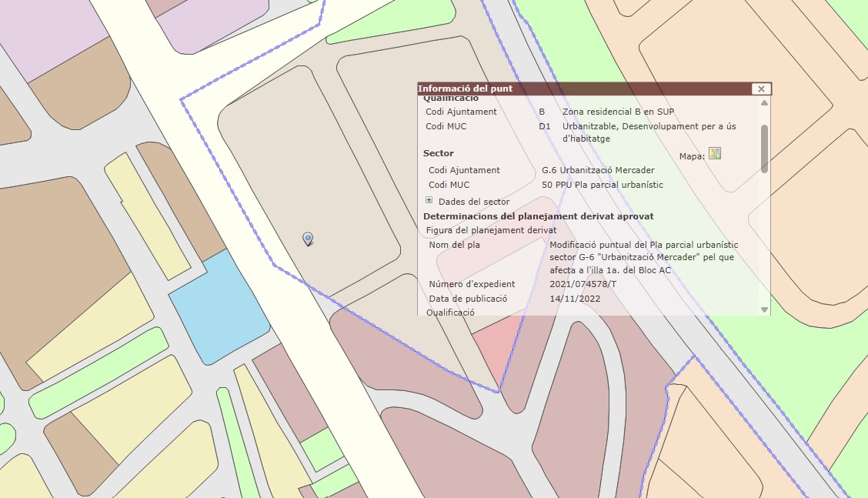Click the scroll down arrow in info panel
Image resolution: width=868 pixels, height=498 pixels.
[764, 309]
